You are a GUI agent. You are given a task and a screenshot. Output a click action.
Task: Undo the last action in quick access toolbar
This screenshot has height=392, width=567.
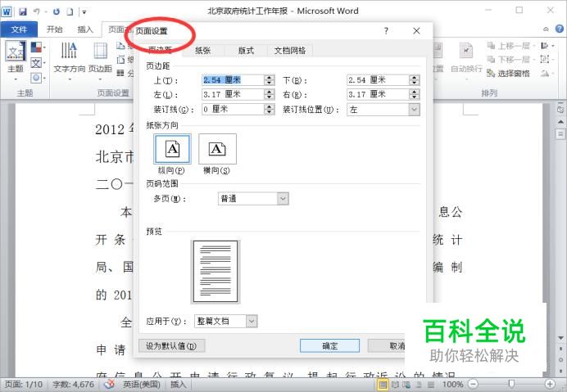37,11
